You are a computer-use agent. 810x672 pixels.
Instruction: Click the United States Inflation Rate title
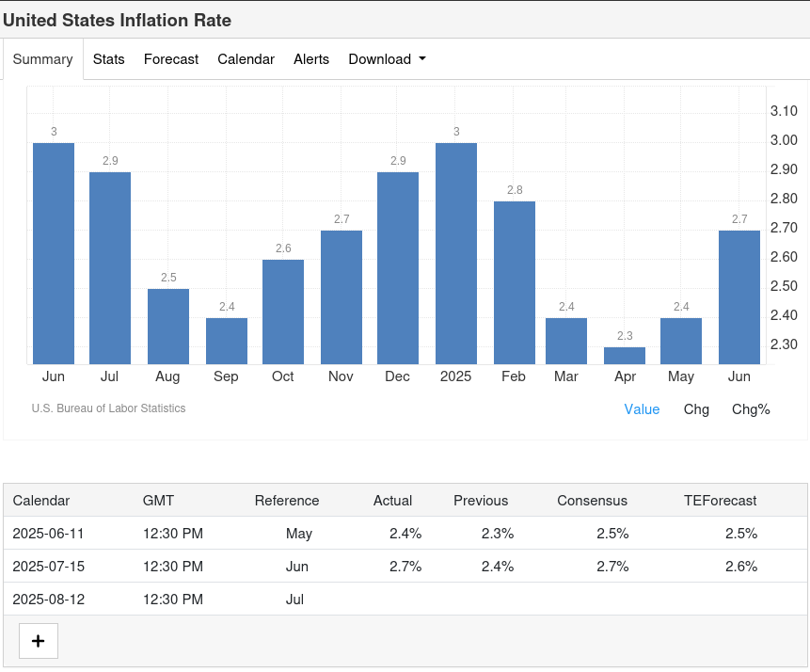click(x=118, y=20)
